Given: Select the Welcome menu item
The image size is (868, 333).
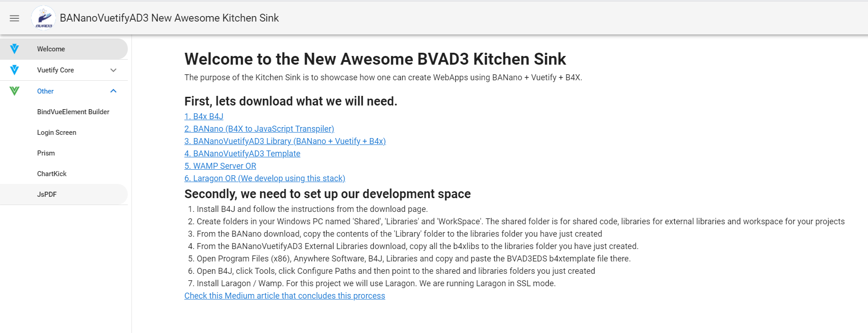Looking at the screenshot, I should click(x=64, y=49).
